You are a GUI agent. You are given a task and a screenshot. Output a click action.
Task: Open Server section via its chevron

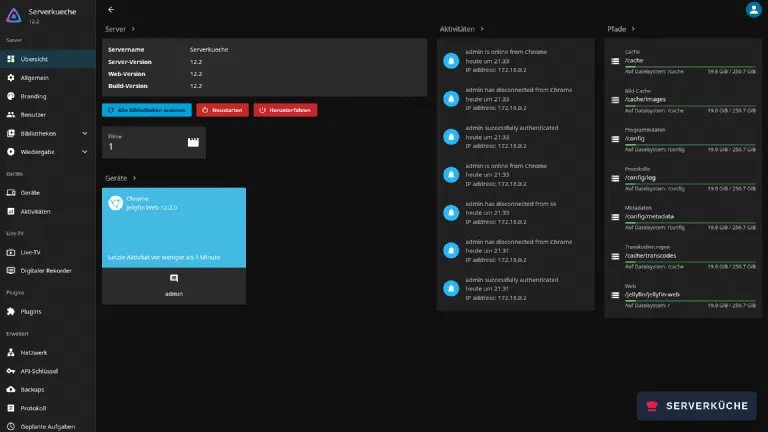tap(133, 29)
